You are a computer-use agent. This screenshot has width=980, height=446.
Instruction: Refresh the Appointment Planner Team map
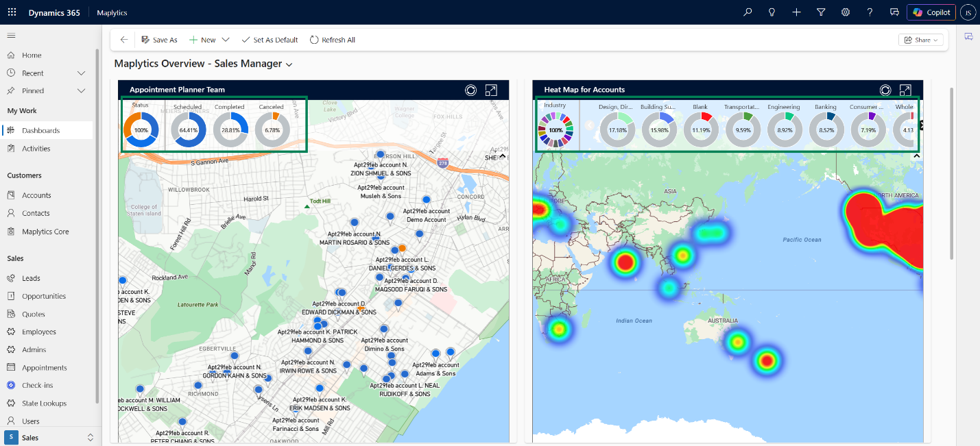pos(470,90)
